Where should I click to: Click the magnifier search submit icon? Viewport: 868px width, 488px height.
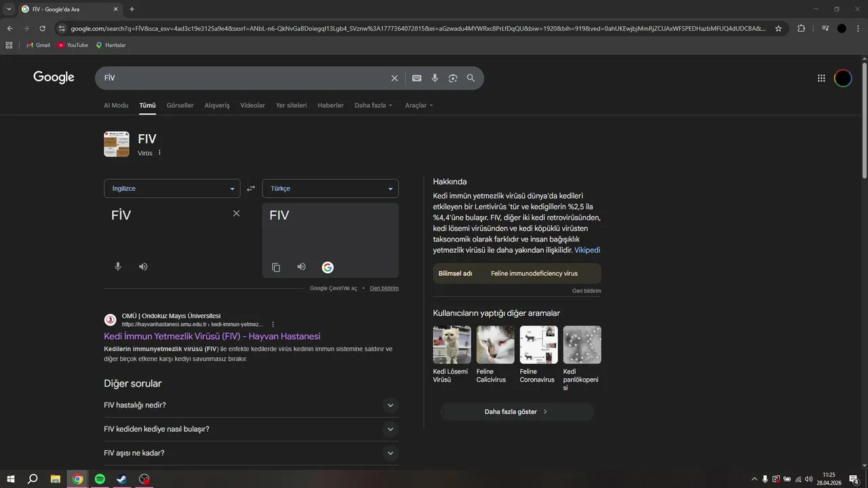click(471, 78)
